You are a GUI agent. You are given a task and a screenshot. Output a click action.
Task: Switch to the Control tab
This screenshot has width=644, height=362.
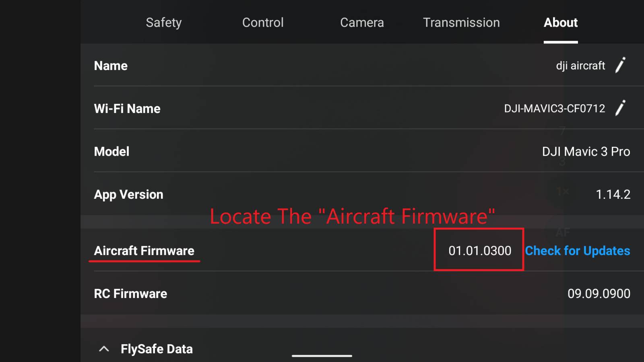click(x=263, y=23)
